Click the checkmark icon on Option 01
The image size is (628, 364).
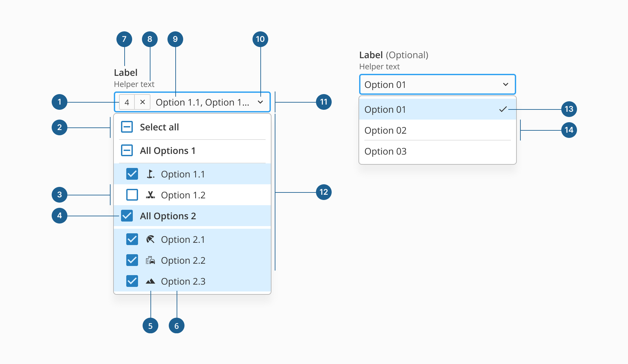pyautogui.click(x=503, y=109)
